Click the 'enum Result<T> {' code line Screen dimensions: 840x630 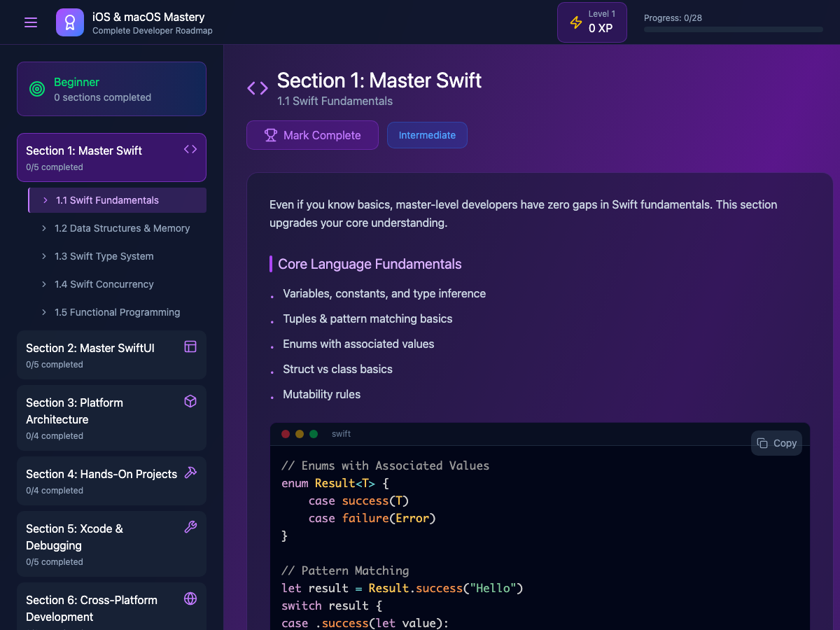click(335, 483)
